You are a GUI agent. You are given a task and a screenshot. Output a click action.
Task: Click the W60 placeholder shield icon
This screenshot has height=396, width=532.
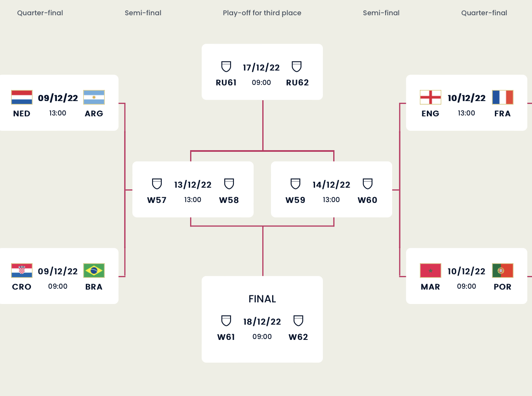pos(367,184)
